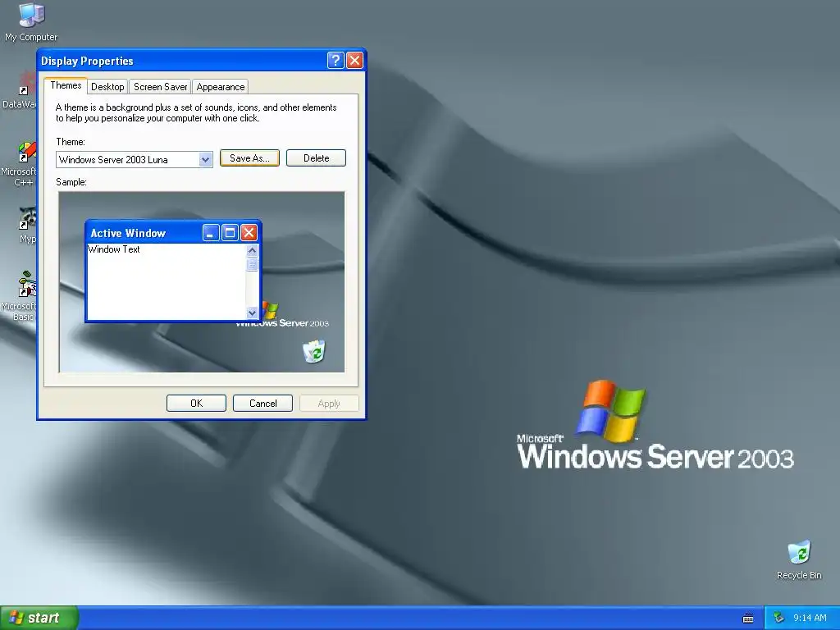The width and height of the screenshot is (840, 630).
Task: Click the help question mark button
Action: (x=336, y=60)
